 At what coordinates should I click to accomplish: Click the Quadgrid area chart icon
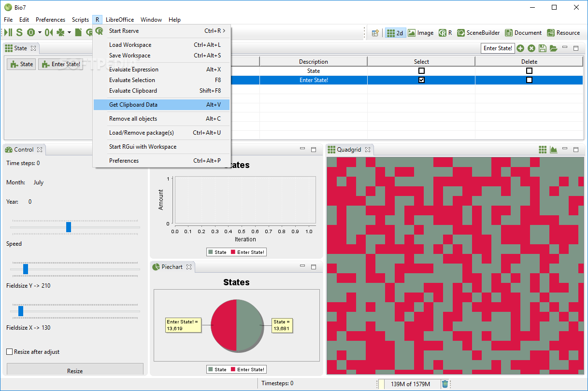point(554,150)
